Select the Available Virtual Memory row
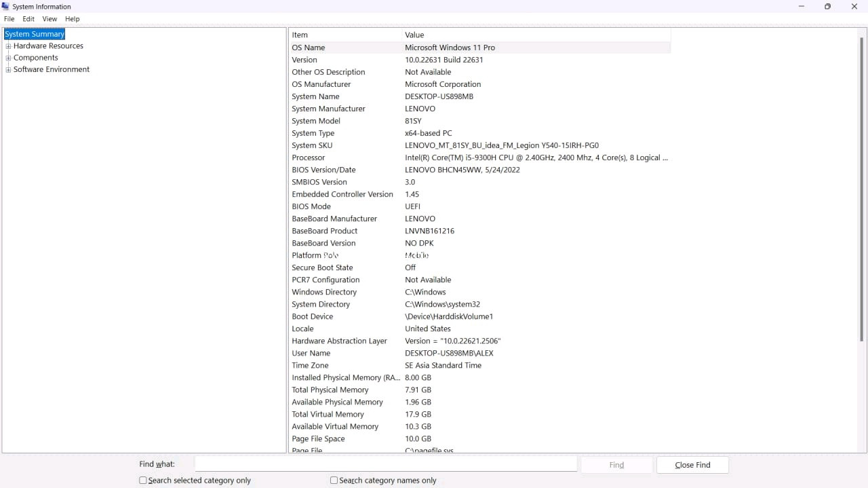Image resolution: width=868 pixels, height=488 pixels. pyautogui.click(x=480, y=426)
